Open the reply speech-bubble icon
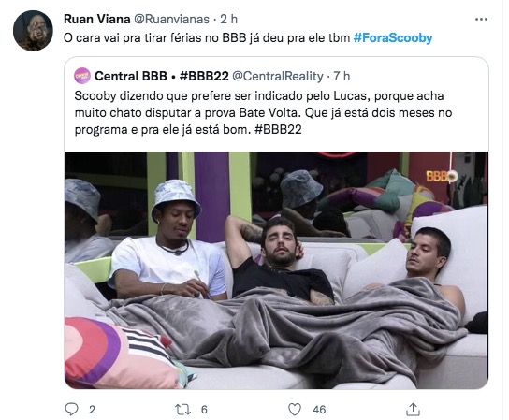This screenshot has height=420, width=509. 71,410
